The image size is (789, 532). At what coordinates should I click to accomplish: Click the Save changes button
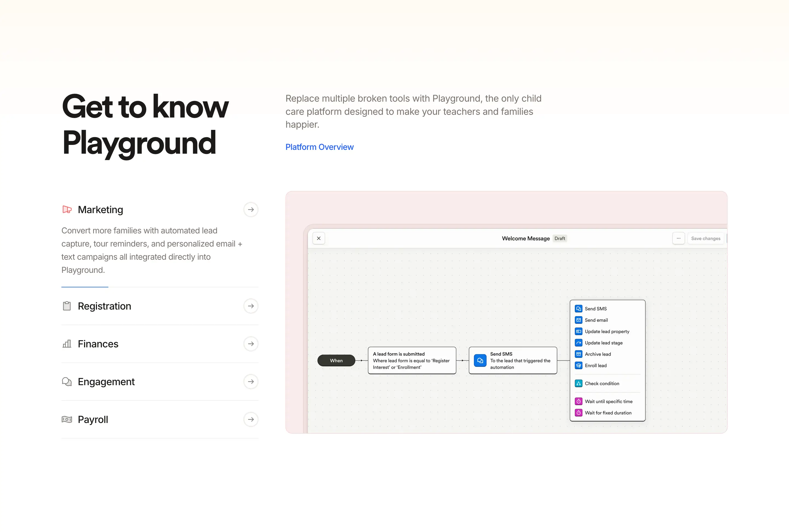click(x=705, y=239)
